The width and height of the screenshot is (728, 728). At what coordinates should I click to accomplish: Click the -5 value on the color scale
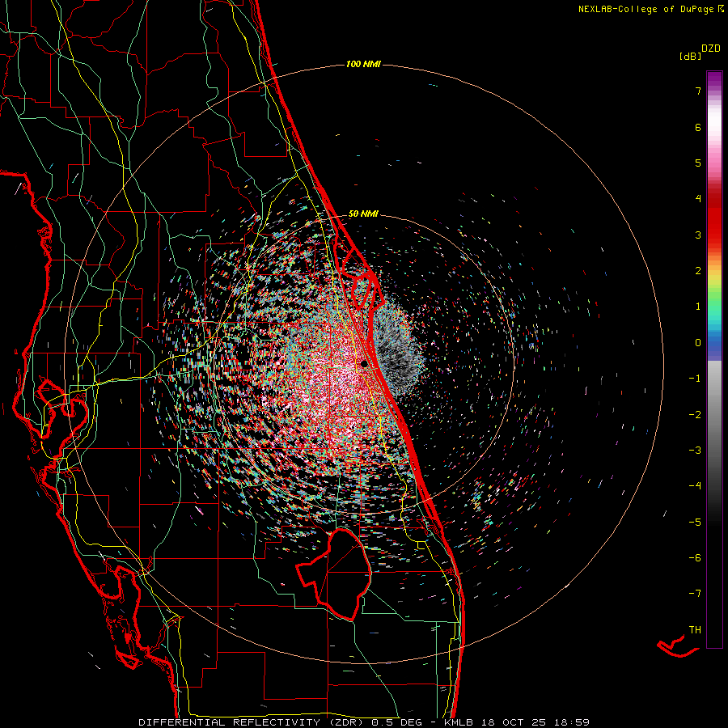[695, 523]
